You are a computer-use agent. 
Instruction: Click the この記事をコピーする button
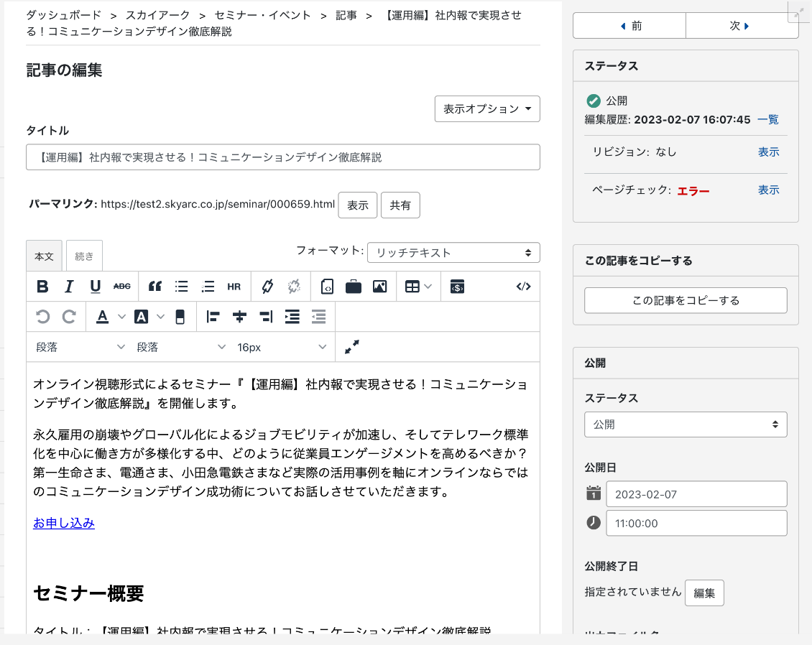(685, 300)
